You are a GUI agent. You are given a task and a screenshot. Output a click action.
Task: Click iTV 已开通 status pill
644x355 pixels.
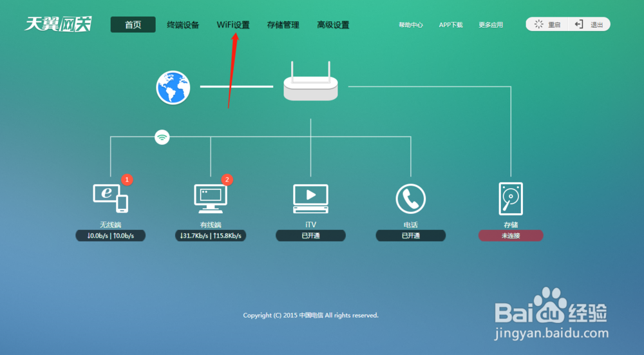(310, 236)
